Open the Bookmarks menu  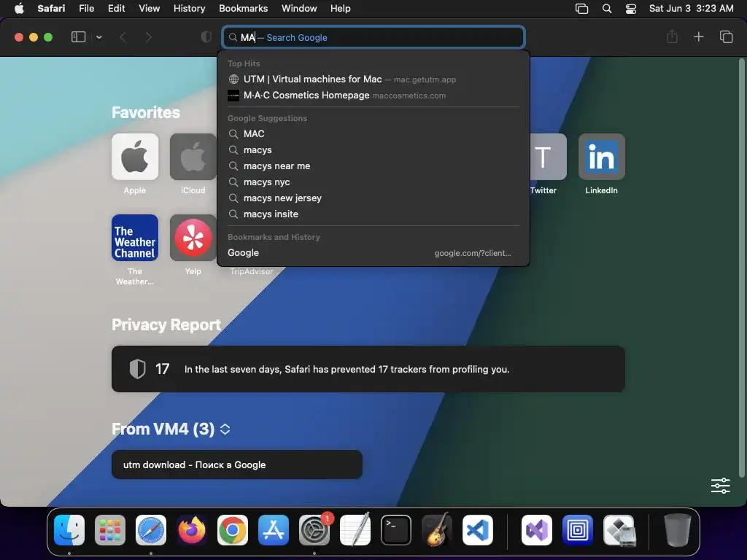[x=244, y=8]
